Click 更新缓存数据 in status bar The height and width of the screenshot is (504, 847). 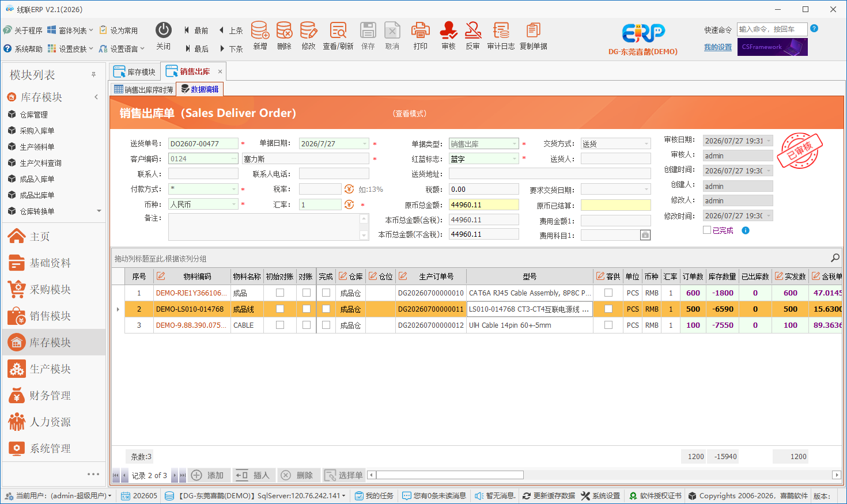549,496
